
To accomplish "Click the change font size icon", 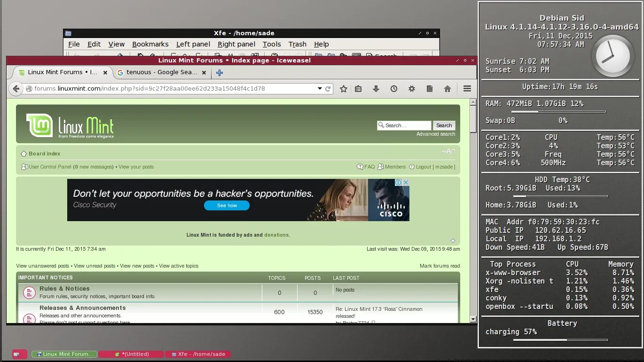I will click(448, 151).
